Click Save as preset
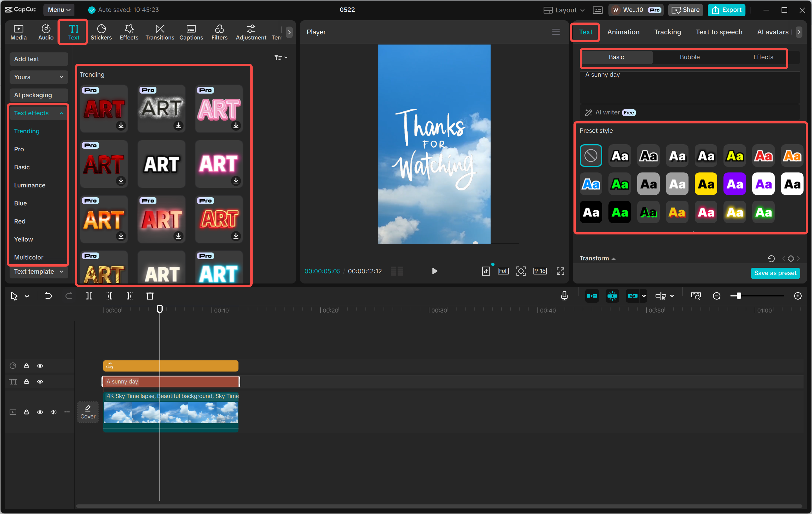Screen dimensions: 812x514 click(775, 273)
